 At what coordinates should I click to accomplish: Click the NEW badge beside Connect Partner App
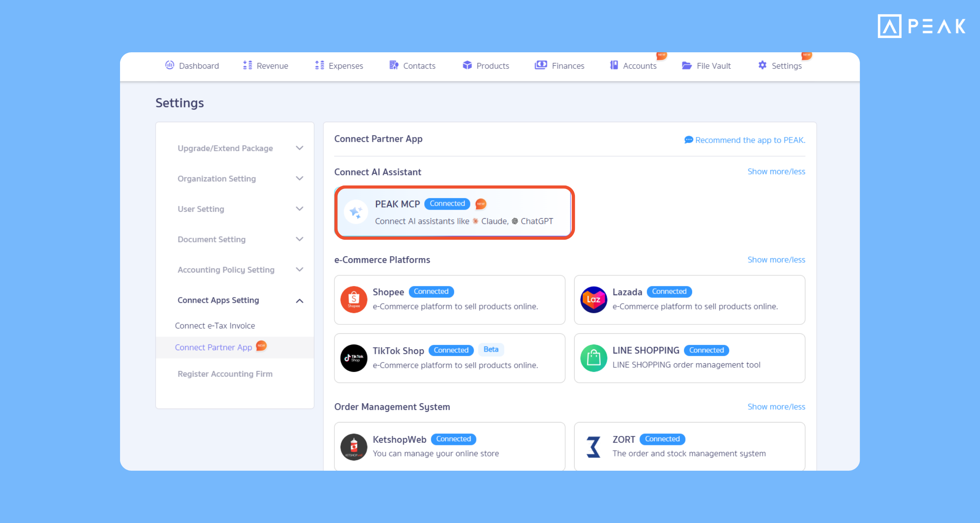coord(261,346)
